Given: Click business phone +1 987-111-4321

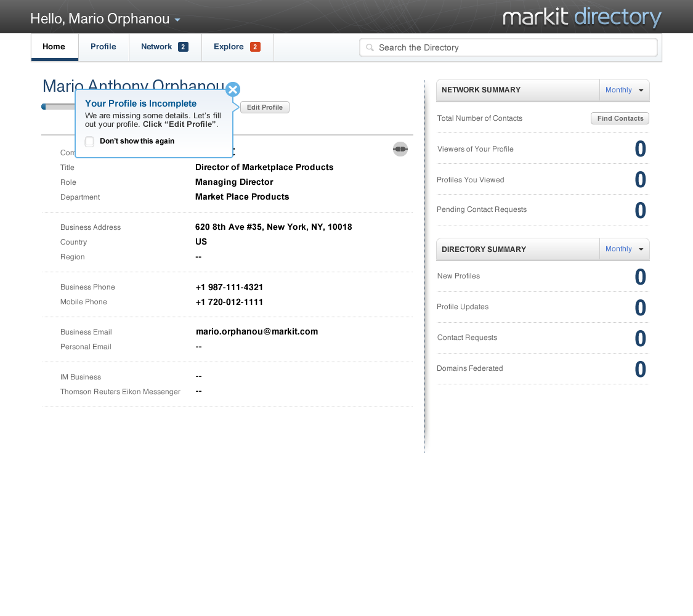Looking at the screenshot, I should [229, 287].
